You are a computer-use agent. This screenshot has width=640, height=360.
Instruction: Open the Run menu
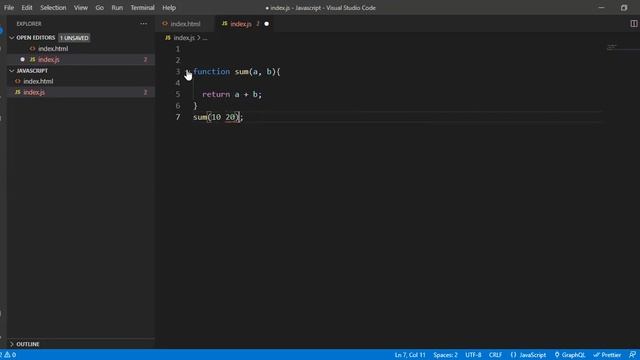click(x=117, y=8)
